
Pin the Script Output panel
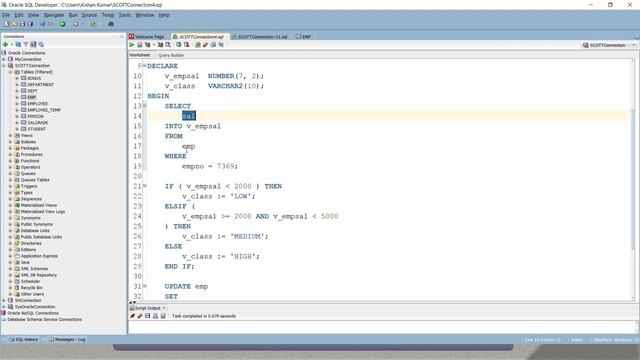tap(132, 316)
